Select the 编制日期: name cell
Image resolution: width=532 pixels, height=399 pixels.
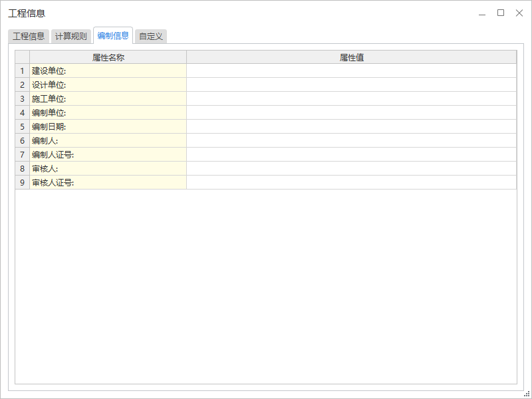[x=108, y=126]
